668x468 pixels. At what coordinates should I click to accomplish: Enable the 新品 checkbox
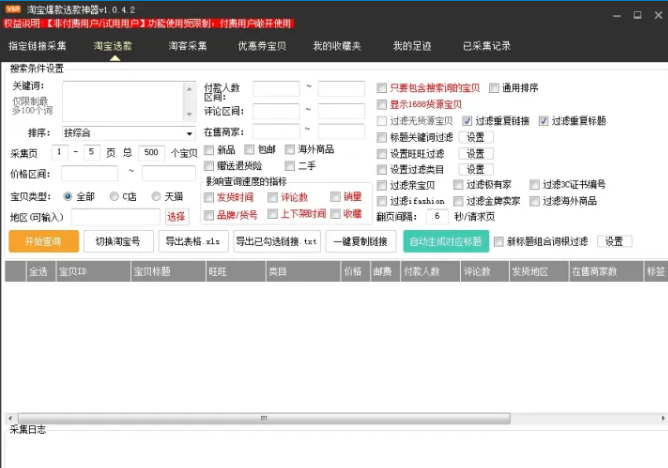(209, 150)
